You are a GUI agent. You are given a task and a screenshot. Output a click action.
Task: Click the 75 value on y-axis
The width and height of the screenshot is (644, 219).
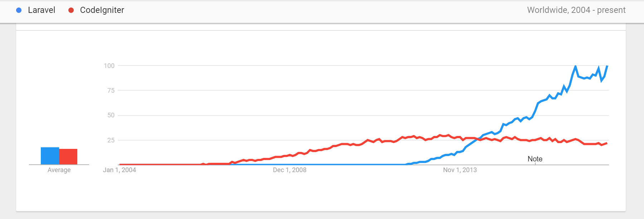click(x=111, y=91)
